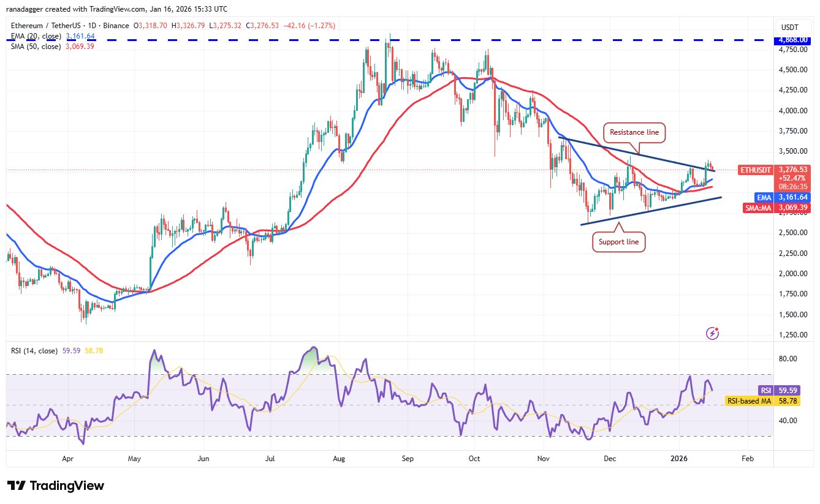Click the 2,500.00 price scale label
The width and height of the screenshot is (820, 504).
pyautogui.click(x=793, y=233)
